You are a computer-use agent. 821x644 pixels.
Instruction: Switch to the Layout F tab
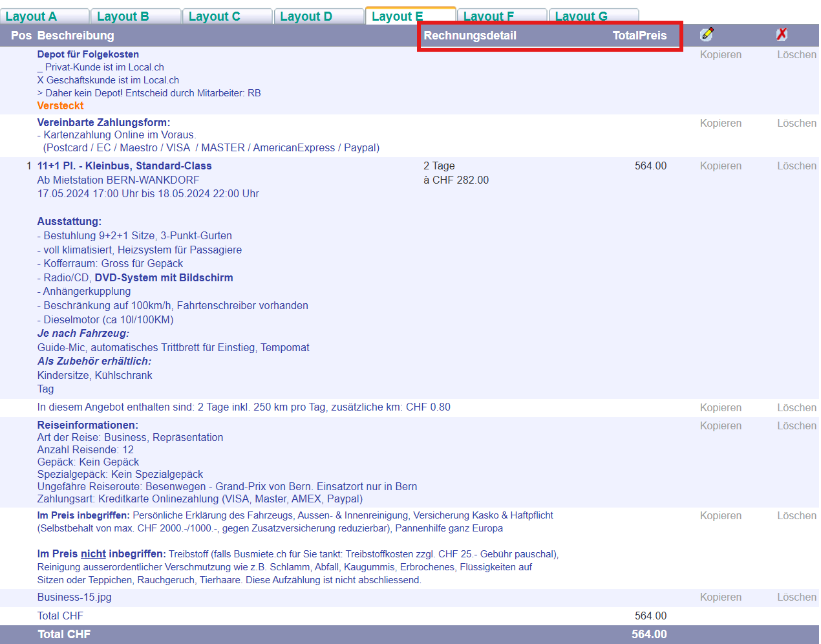point(502,16)
